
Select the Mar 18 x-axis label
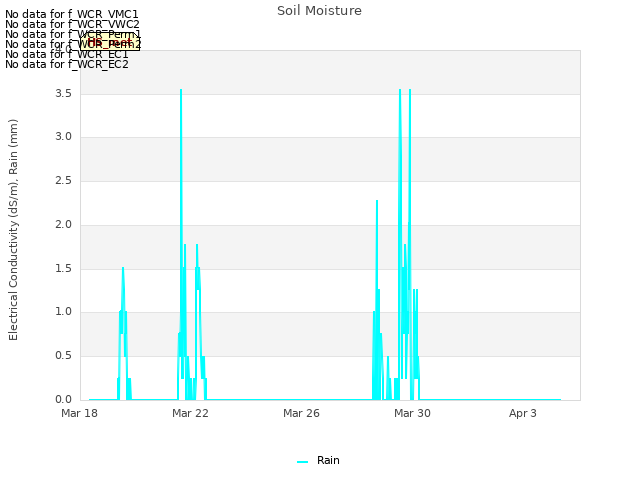(x=79, y=413)
